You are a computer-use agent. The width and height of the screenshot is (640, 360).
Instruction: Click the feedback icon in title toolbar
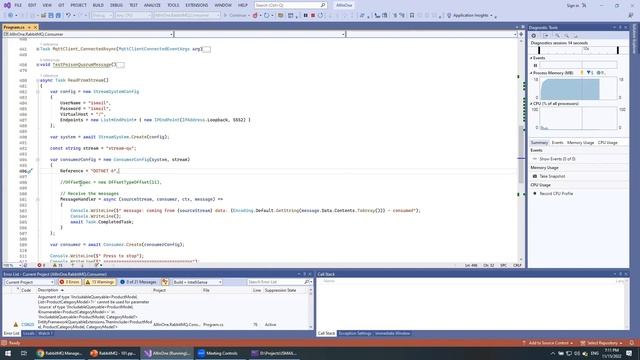click(631, 16)
